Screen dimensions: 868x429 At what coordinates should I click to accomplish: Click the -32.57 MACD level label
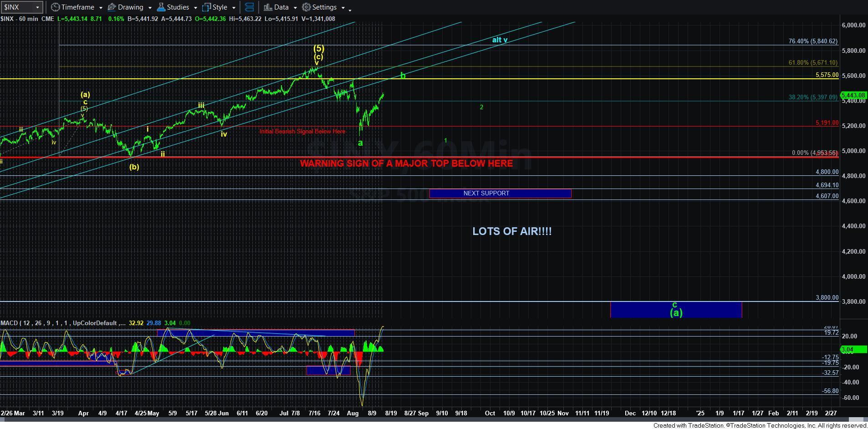point(830,373)
